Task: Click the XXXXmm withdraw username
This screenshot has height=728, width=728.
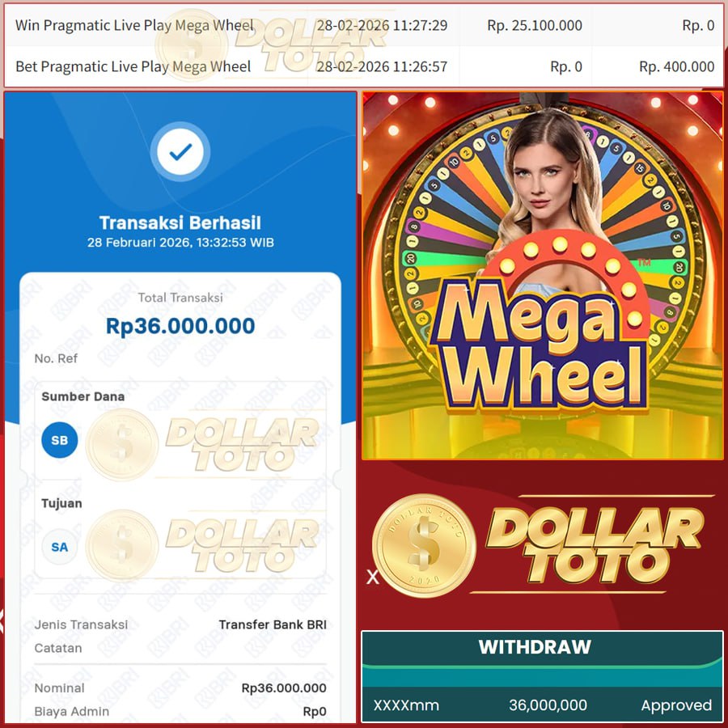Action: click(406, 705)
